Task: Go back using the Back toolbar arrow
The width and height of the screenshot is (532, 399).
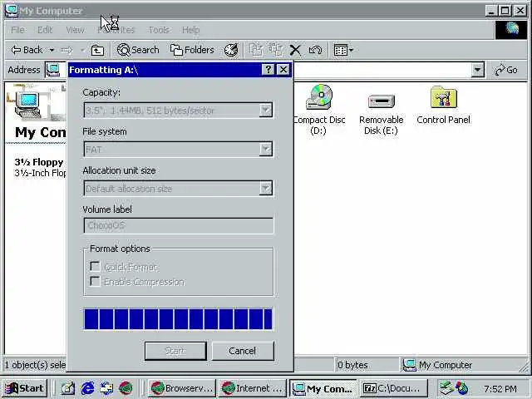Action: (x=27, y=50)
